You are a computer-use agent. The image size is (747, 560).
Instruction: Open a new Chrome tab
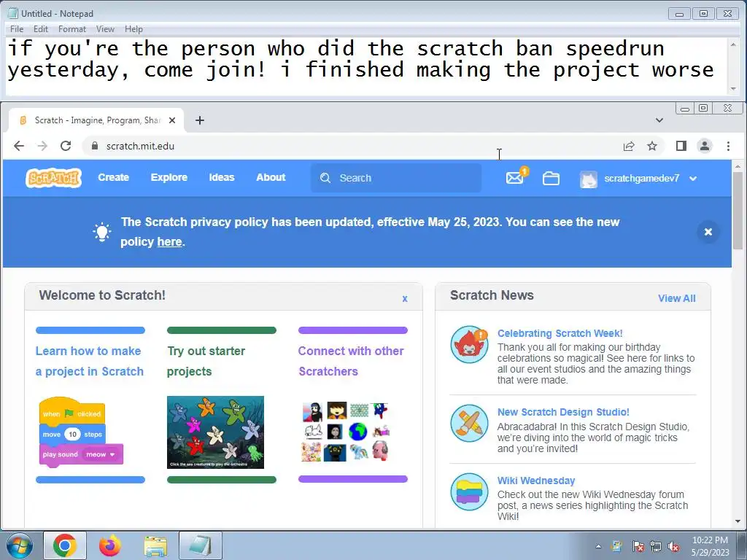[x=200, y=120]
